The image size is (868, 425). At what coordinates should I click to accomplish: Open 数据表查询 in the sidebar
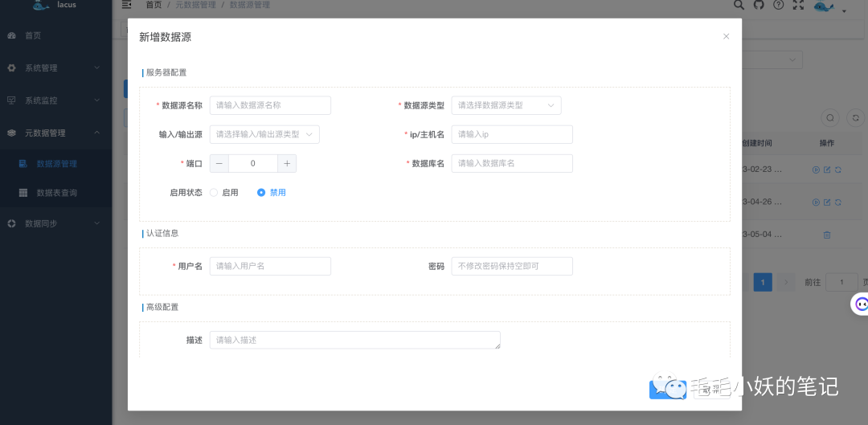pos(56,193)
